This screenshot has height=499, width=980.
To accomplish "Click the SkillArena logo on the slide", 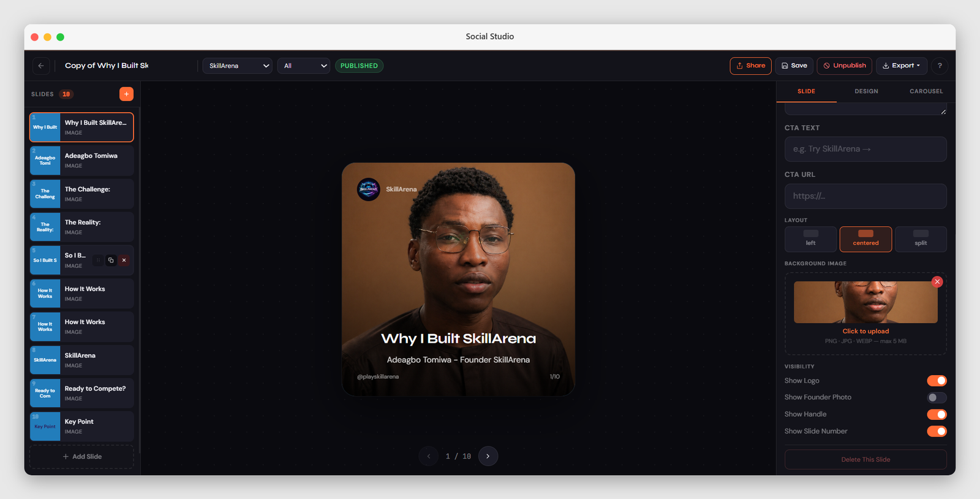I will [369, 189].
